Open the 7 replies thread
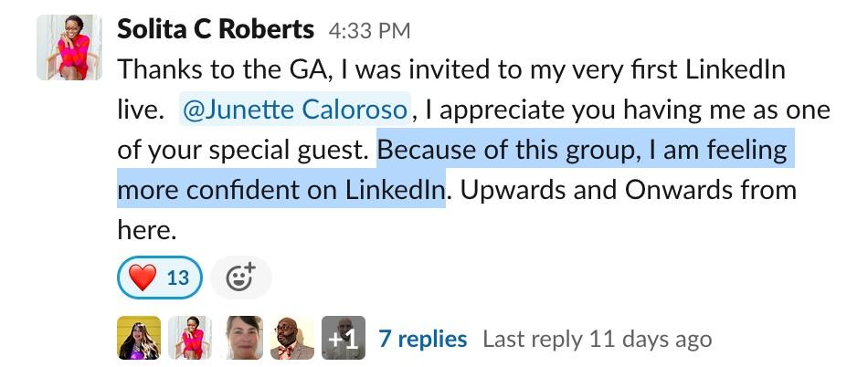868x367 pixels. [422, 339]
